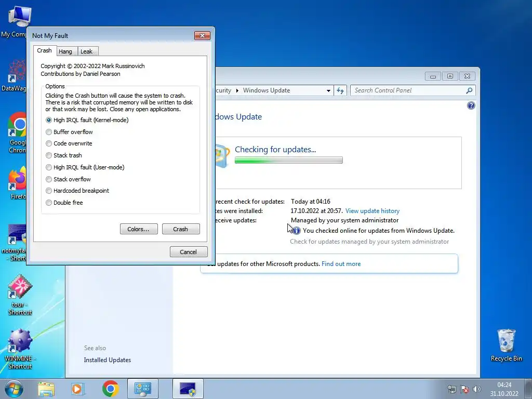Launch Windows Media Player from taskbar

click(78, 389)
